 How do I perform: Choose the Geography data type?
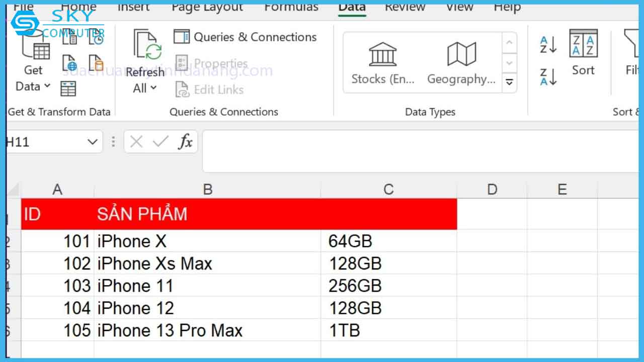click(461, 63)
